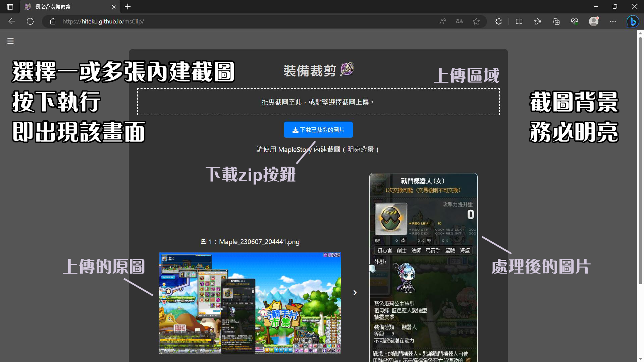Click the page vertical scrollbar thumb
644x362 pixels.
(640, 160)
